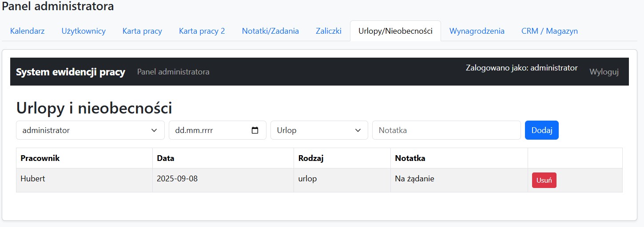The image size is (644, 227).
Task: Select the active Urlopy/Nieobecności tab
Action: click(x=395, y=31)
